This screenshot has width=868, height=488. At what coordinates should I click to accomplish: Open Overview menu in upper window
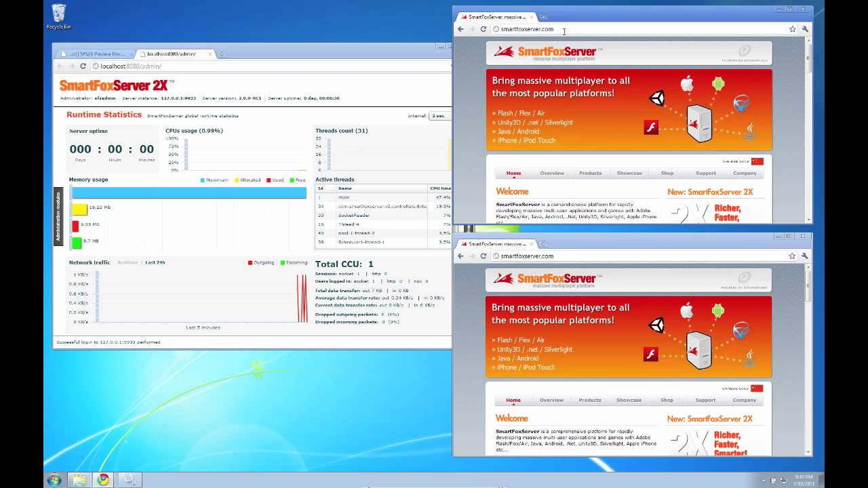552,173
